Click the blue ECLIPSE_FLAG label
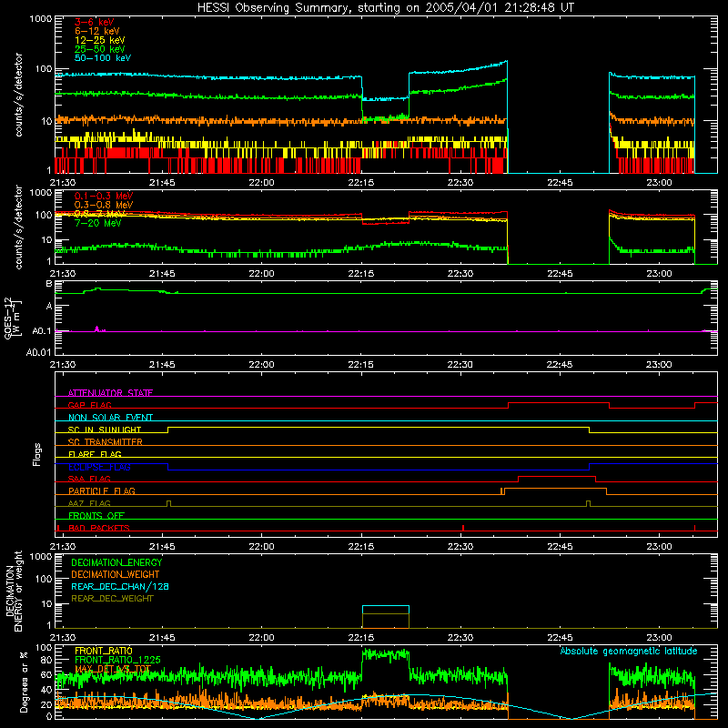 point(99,467)
